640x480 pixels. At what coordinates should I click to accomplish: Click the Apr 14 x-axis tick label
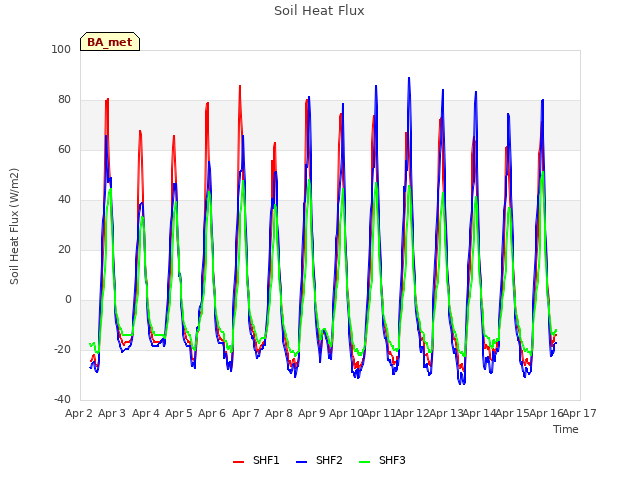pyautogui.click(x=479, y=413)
